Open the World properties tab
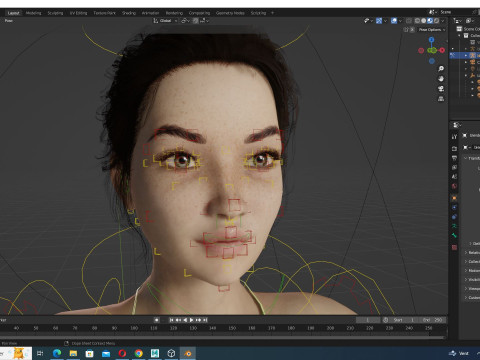Image resolution: width=480 pixels, height=360 pixels. [454, 186]
